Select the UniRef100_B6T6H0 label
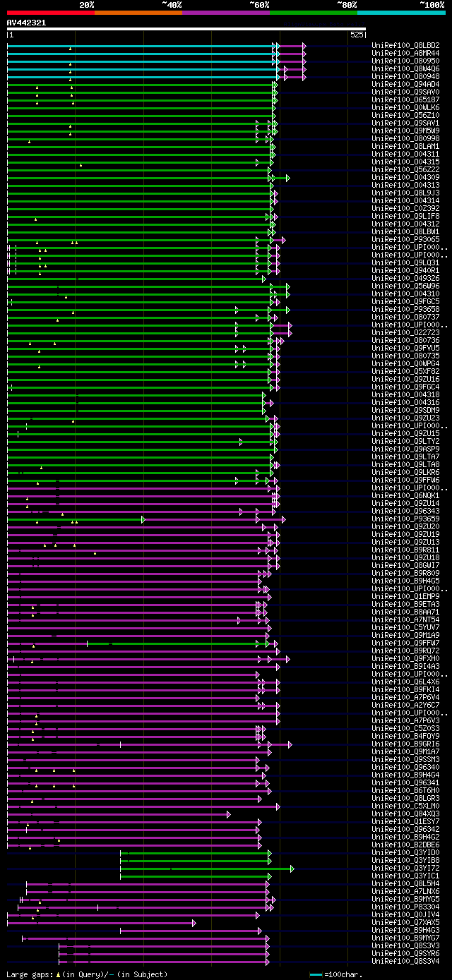This screenshot has width=452, height=980. 405,791
